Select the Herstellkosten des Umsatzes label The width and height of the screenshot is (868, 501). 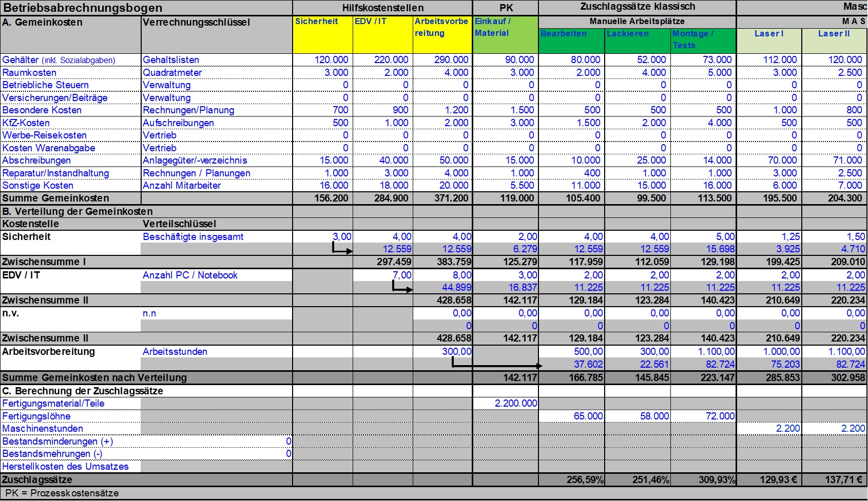click(x=65, y=467)
